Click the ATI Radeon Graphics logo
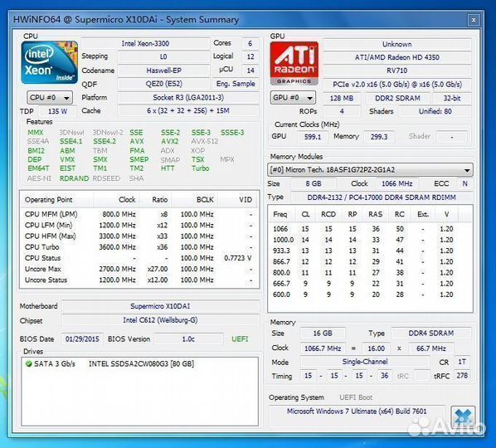Viewport: 496px width, 448px height. point(294,63)
